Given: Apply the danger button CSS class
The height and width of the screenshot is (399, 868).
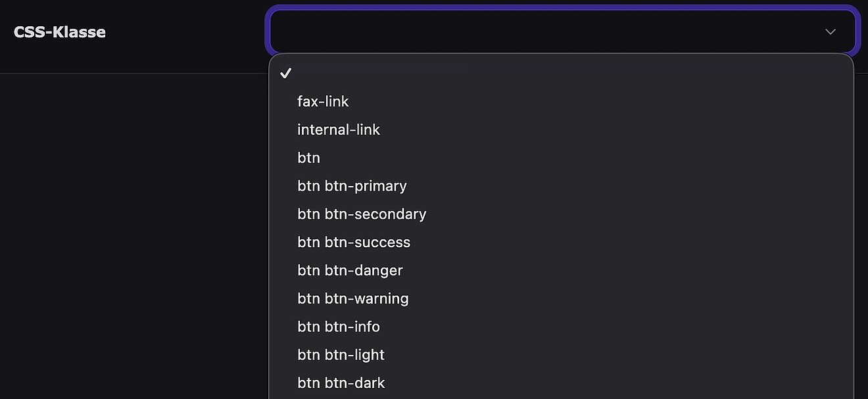Looking at the screenshot, I should [x=350, y=271].
